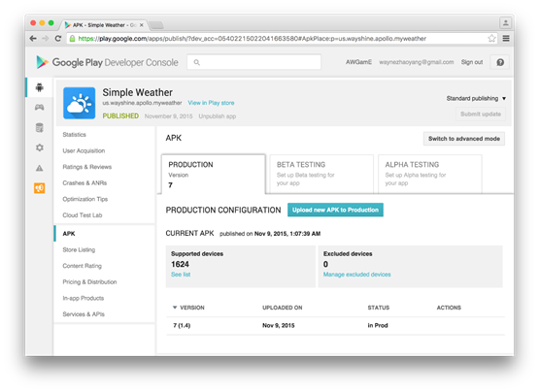Open Pricing & Distribution menu item
The width and height of the screenshot is (539, 392).
89,282
